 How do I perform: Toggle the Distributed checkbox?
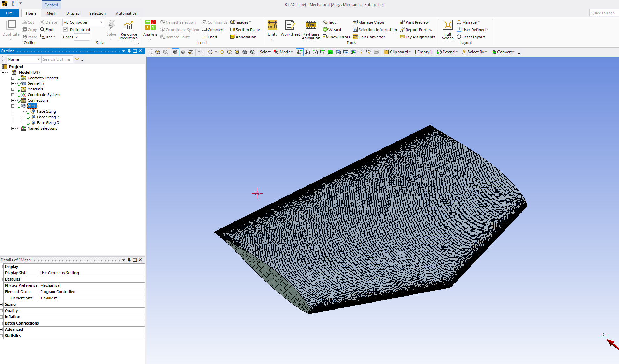(66, 30)
